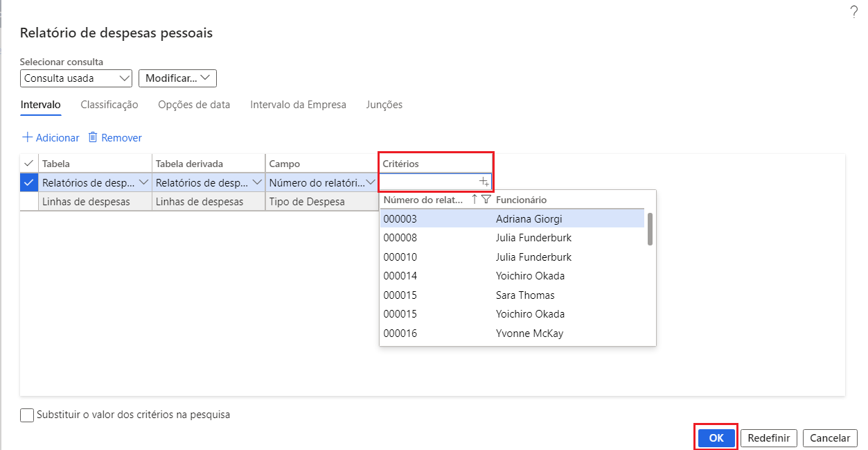
Task: Click the OK button
Action: 716,438
